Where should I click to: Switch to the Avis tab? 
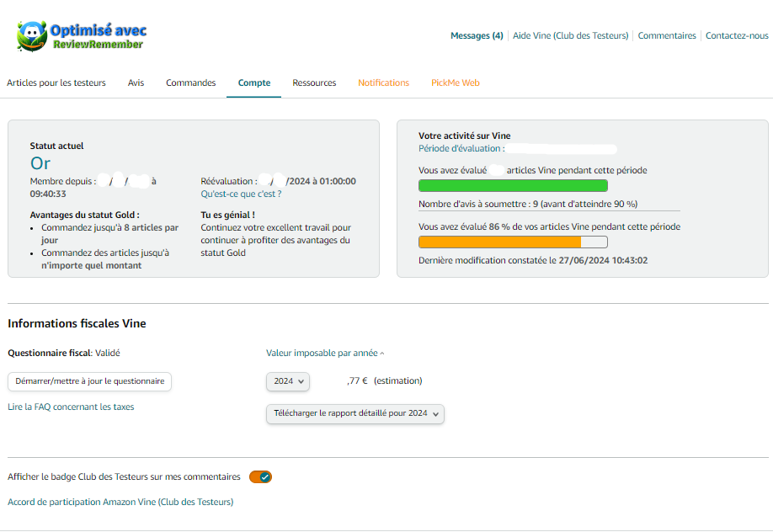pos(136,82)
